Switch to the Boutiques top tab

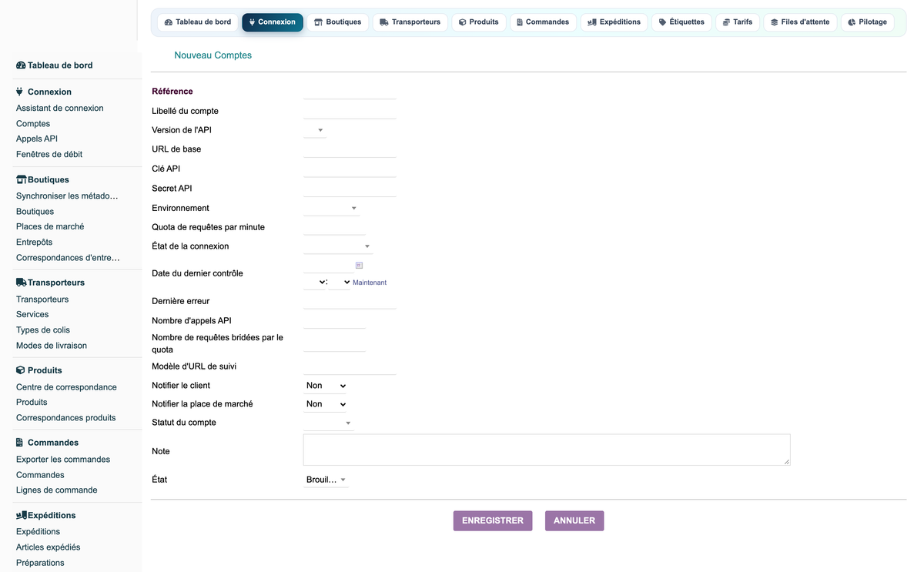click(338, 22)
